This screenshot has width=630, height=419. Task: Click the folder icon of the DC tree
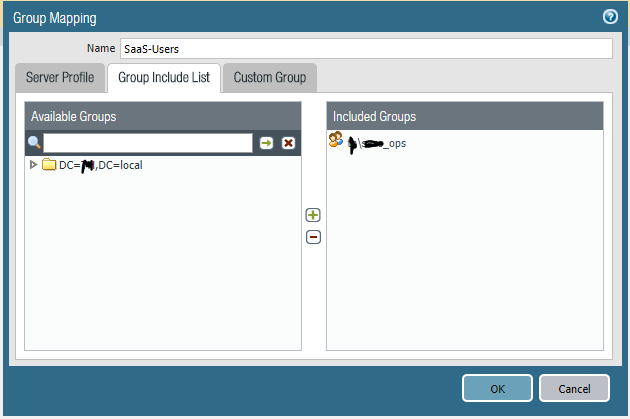coord(49,165)
